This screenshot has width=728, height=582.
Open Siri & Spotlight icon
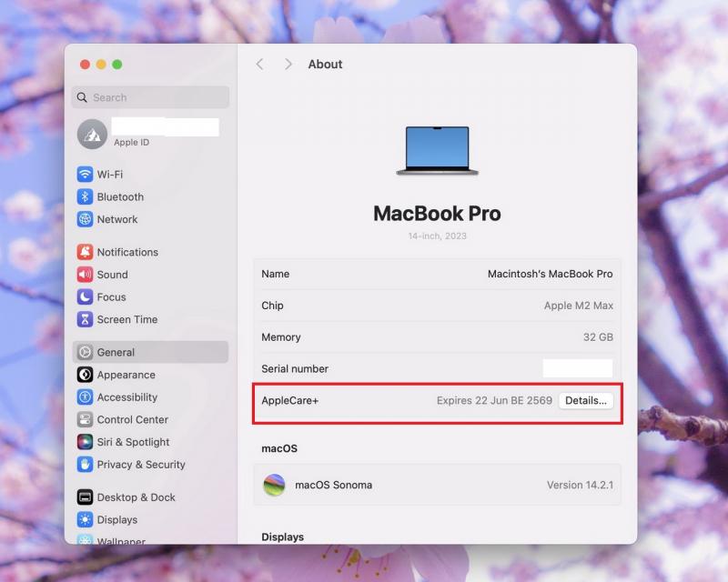point(85,442)
